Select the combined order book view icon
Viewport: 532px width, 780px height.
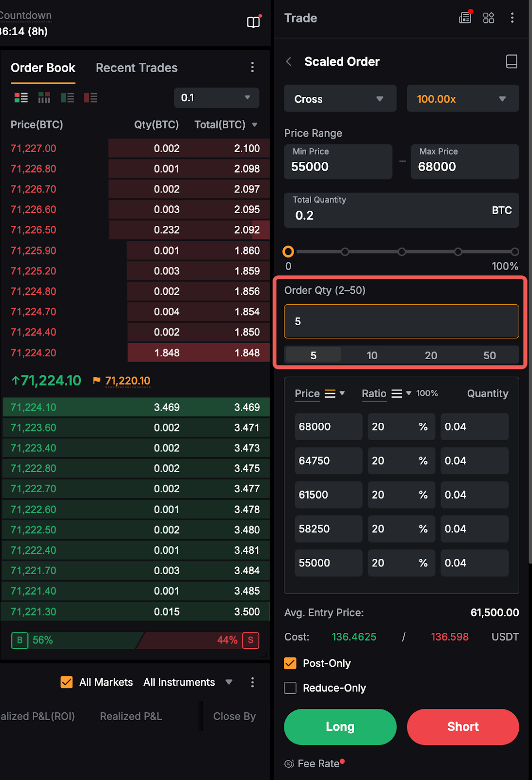tap(21, 97)
